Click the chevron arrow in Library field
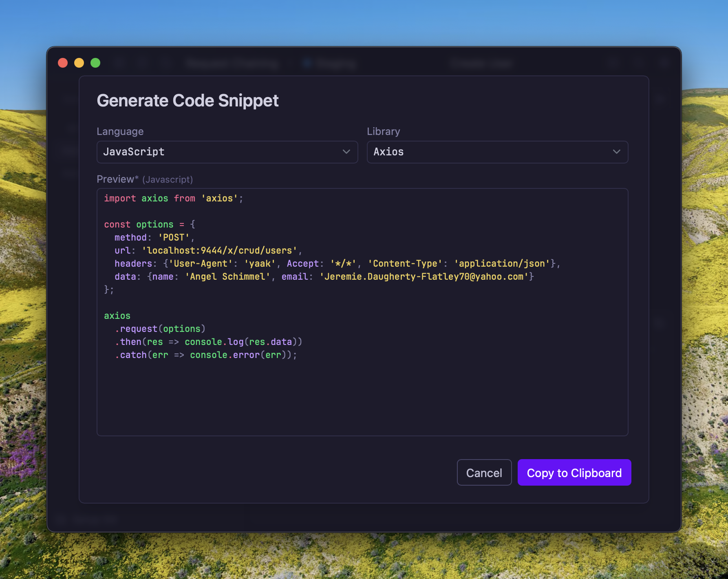This screenshot has height=579, width=728. click(616, 152)
